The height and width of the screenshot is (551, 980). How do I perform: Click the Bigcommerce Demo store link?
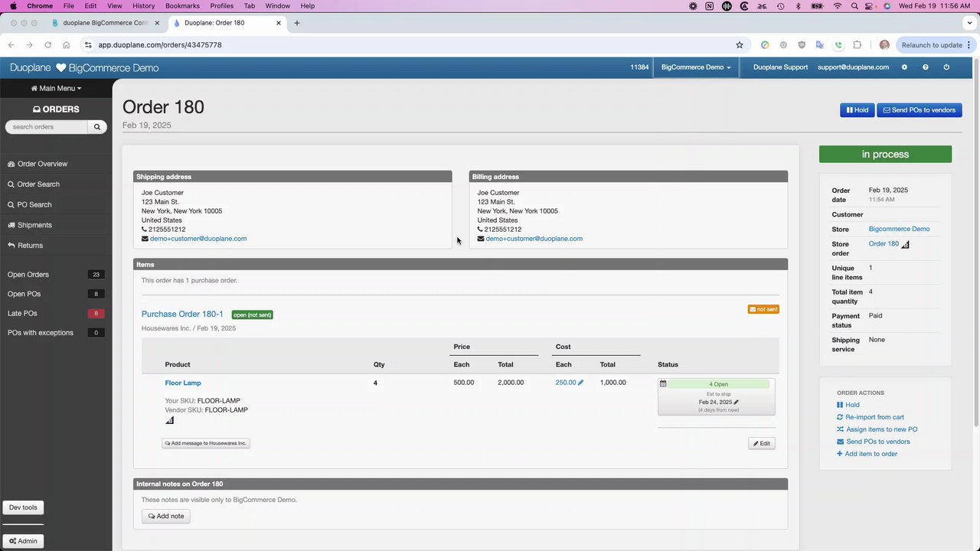coord(899,229)
